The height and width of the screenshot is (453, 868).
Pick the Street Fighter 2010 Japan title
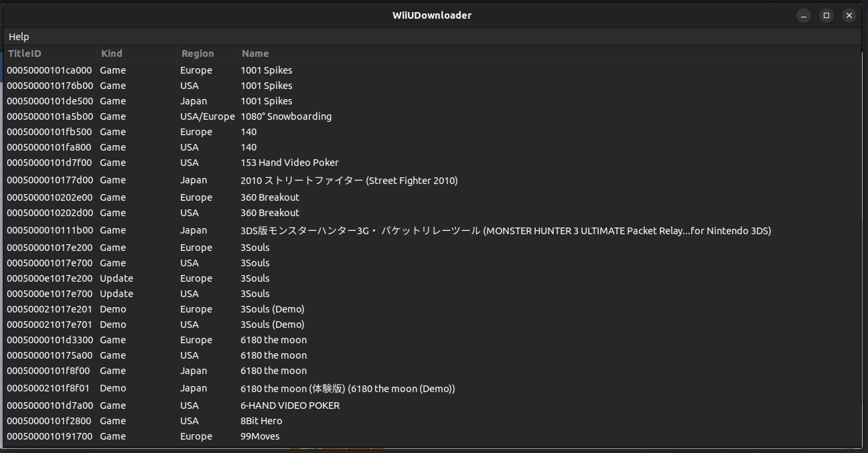349,181
